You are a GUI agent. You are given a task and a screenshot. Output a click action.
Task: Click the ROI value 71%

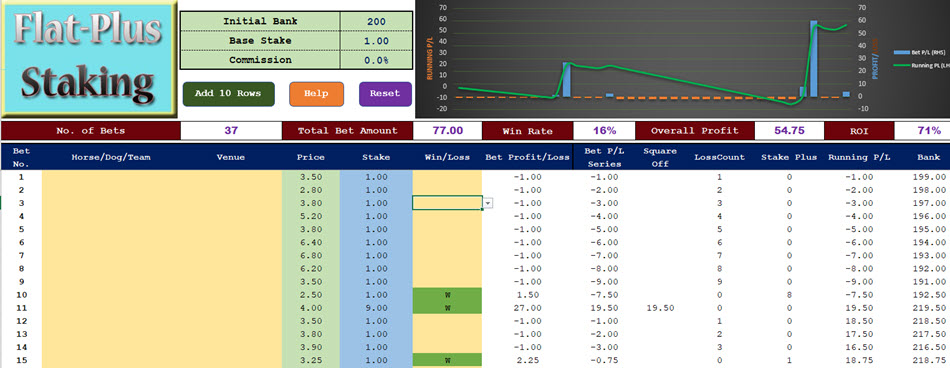click(922, 130)
